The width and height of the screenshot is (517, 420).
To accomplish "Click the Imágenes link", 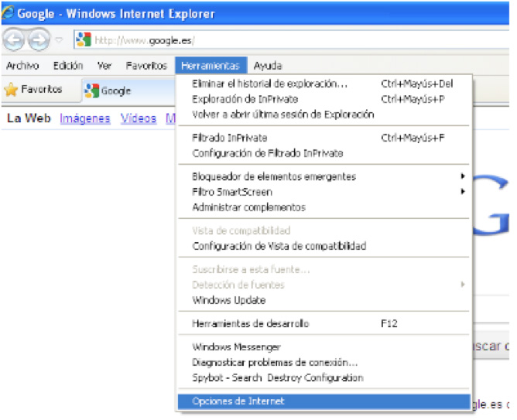I will coord(84,118).
